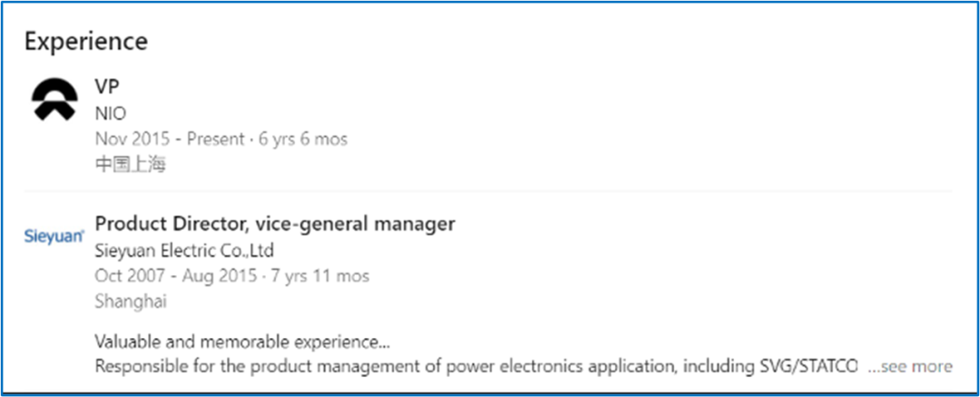Click the 中国上海 location text
Image resolution: width=980 pixels, height=397 pixels.
click(131, 164)
